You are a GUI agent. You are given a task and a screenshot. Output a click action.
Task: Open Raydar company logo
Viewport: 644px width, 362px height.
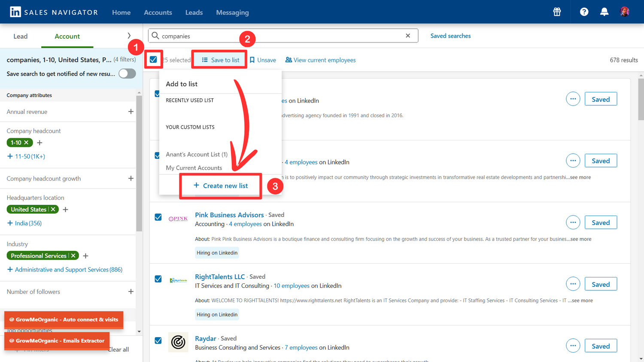tap(178, 342)
